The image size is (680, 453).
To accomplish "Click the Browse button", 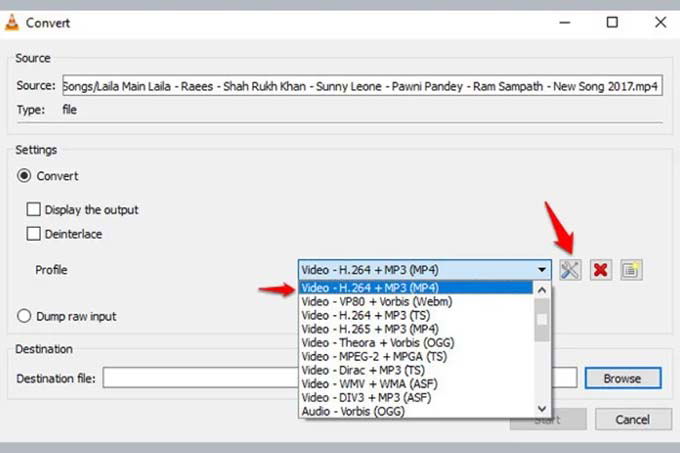I will [623, 378].
